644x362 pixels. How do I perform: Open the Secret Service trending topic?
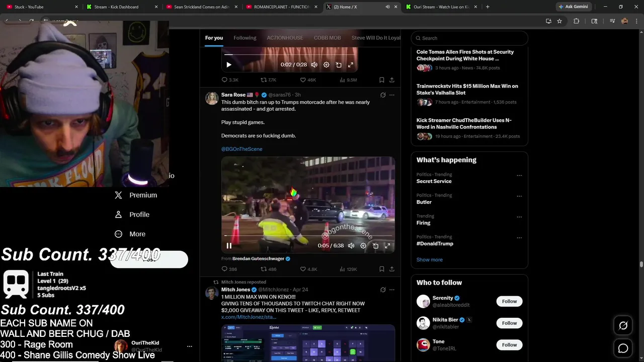coord(434,181)
